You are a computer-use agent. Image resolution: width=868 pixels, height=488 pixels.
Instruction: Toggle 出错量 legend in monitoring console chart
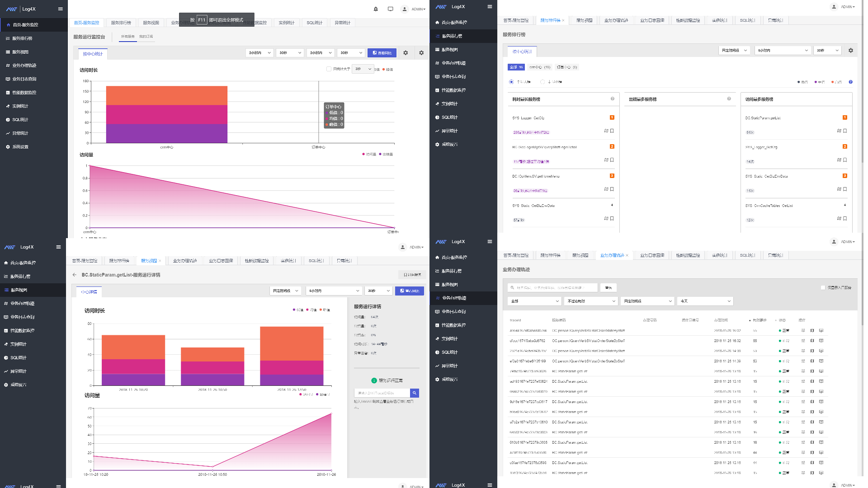(x=386, y=155)
